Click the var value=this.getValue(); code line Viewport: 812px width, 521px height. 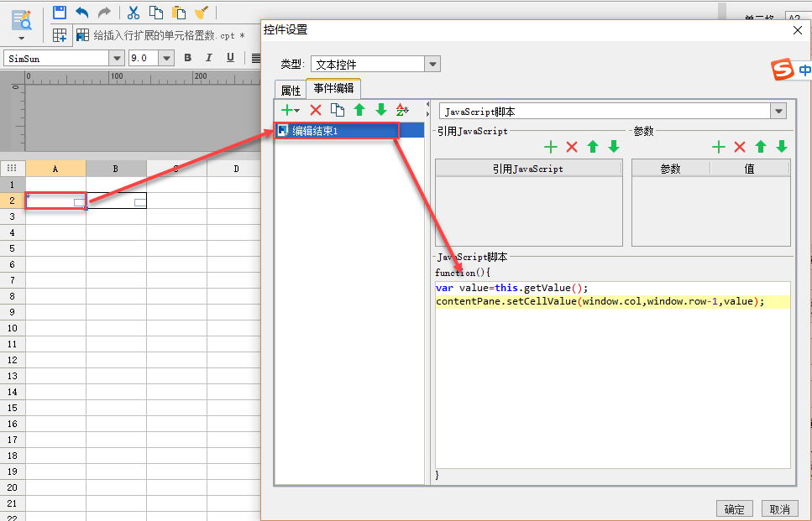coord(511,288)
